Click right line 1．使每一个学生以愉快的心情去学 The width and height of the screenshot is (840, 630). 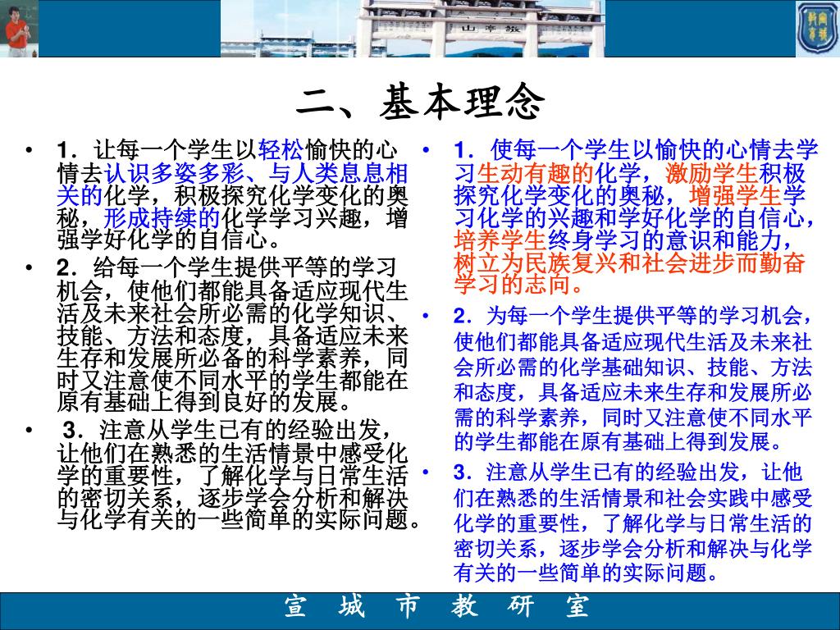tap(636, 151)
